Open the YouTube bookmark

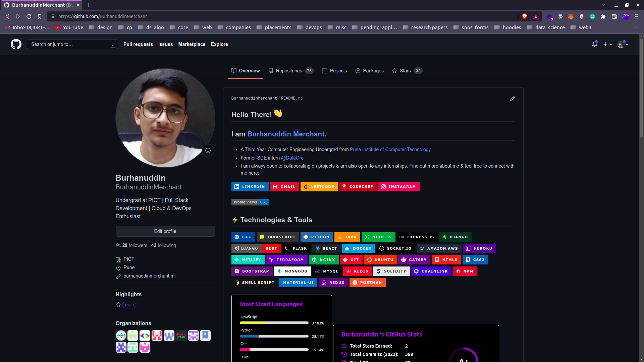click(x=69, y=27)
